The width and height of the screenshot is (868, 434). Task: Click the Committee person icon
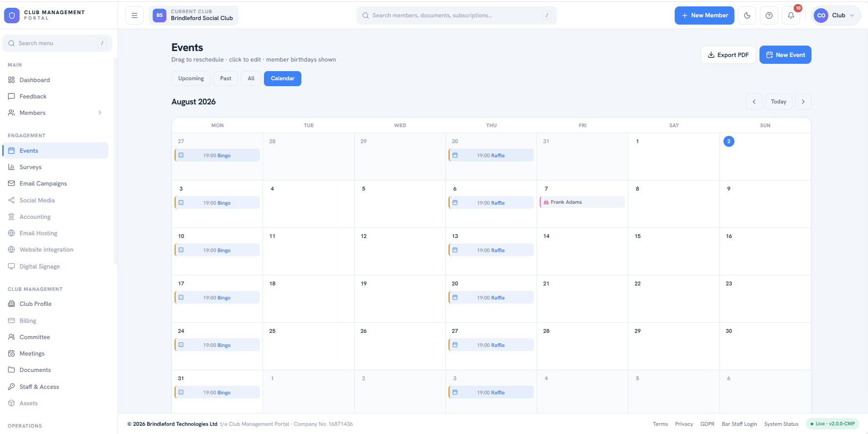pyautogui.click(x=11, y=337)
